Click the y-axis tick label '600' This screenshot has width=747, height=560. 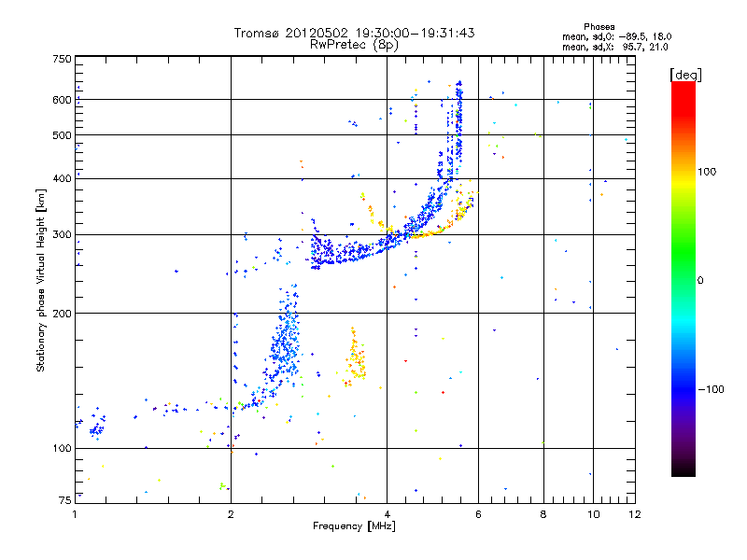(62, 100)
